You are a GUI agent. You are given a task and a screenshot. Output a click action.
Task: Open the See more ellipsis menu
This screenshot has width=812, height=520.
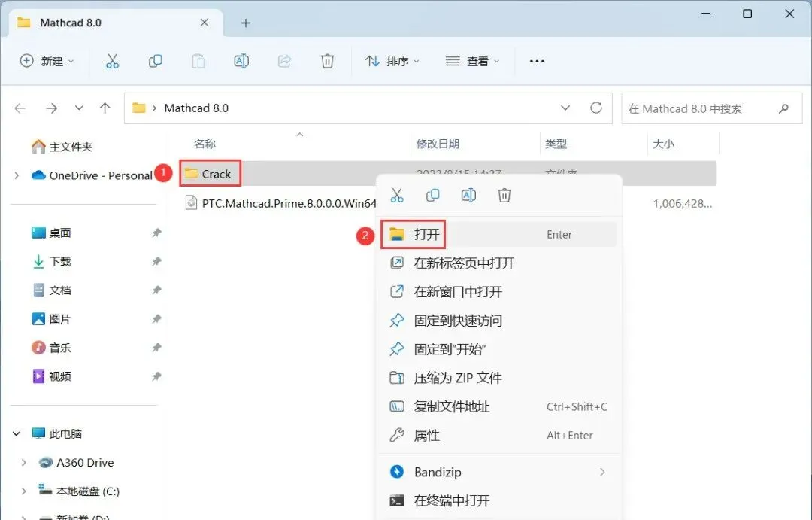click(x=537, y=61)
